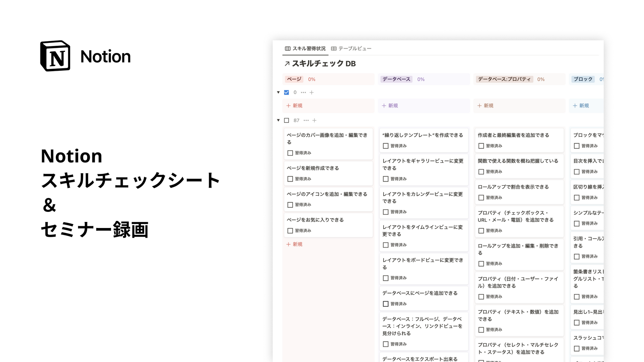
Task: Open card 関数で使える関数を概ね把握している
Action: click(519, 166)
